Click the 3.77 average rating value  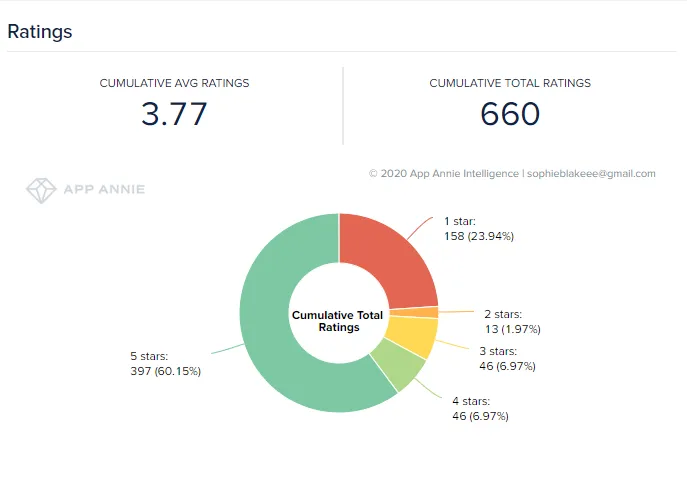174,114
